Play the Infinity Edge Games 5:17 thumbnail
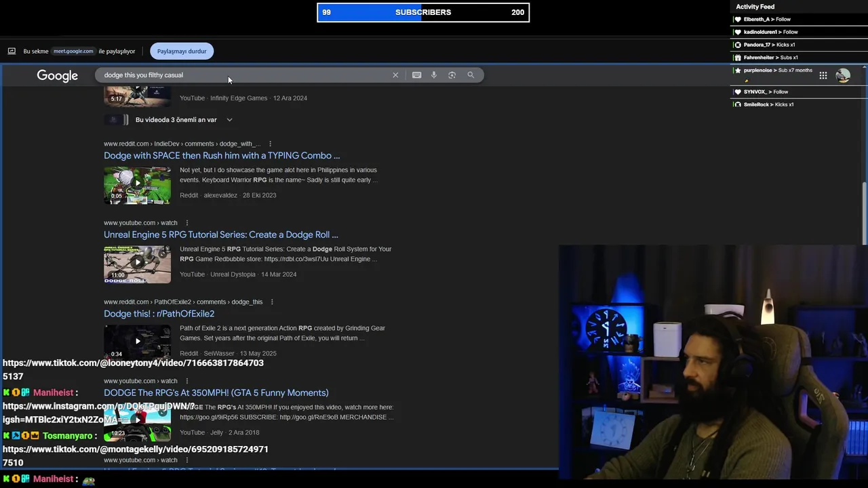Screen dimensions: 868x488 (x=137, y=96)
